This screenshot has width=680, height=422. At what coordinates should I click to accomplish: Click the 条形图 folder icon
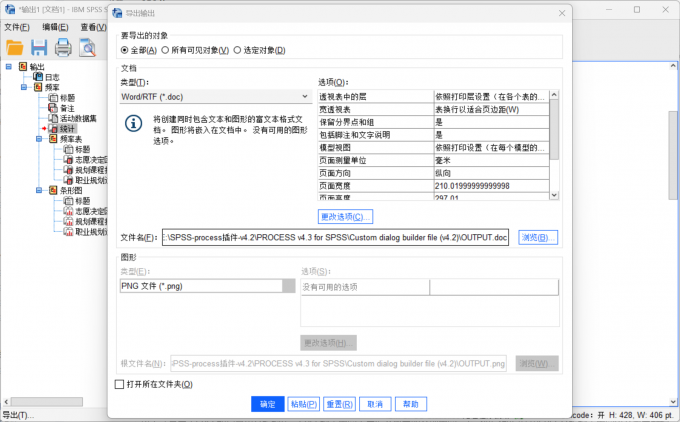click(53, 190)
